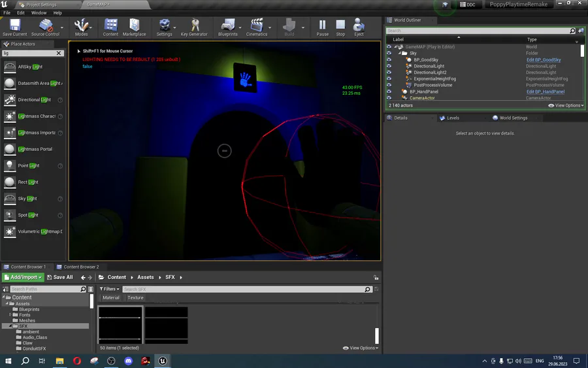
Task: Select Spot Light actor entry
Action: 33,215
